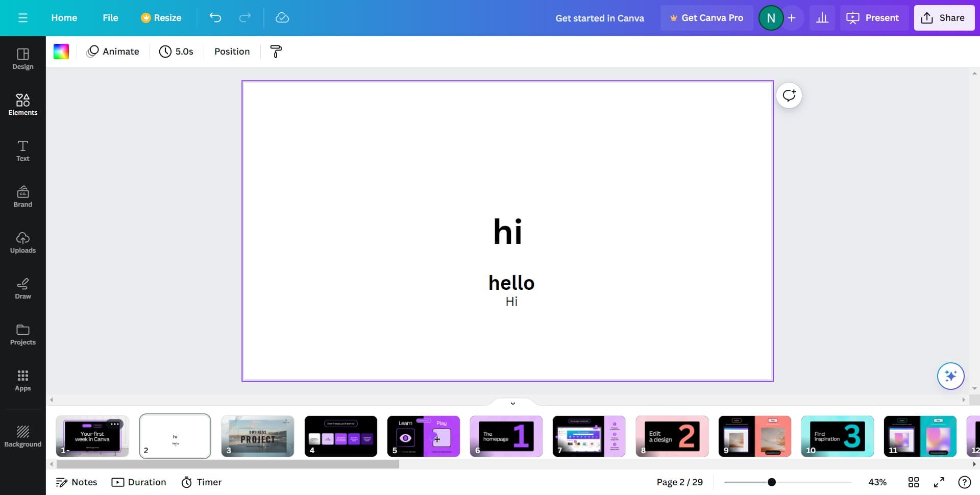Open the Projects panel
This screenshot has height=495, width=980.
click(x=22, y=334)
